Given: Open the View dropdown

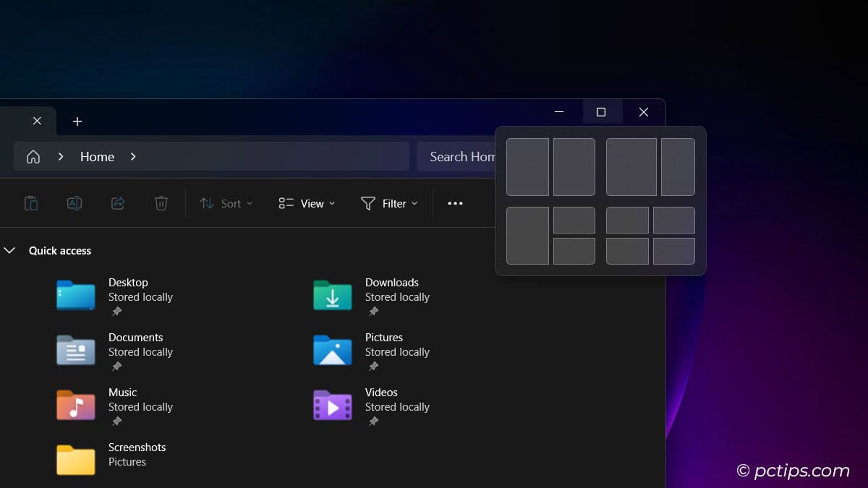Looking at the screenshot, I should point(306,203).
